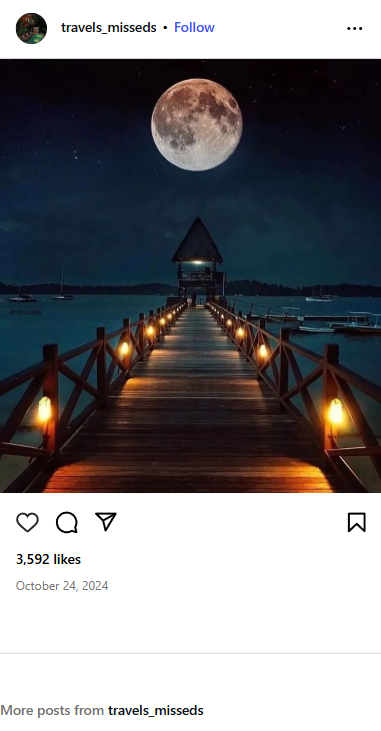Click the full moon in the photo
This screenshot has width=381, height=731.
click(197, 124)
